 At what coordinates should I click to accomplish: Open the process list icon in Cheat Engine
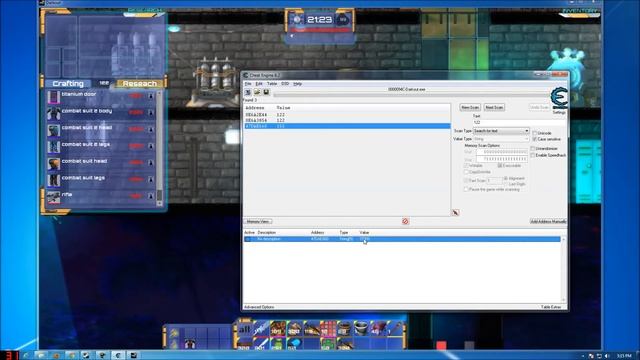[248, 92]
